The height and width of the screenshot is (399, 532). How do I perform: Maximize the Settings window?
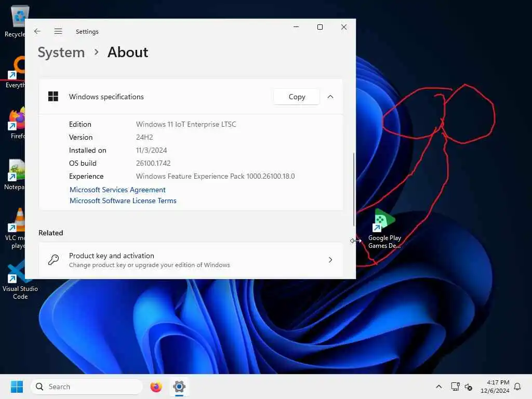click(320, 27)
